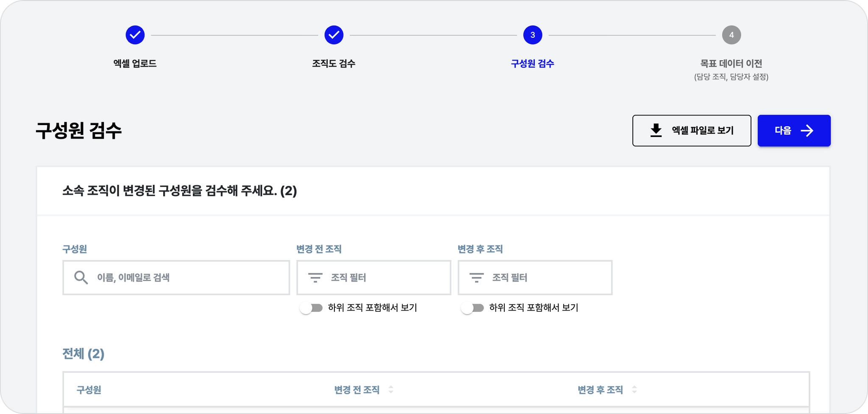Click the completed 엑셀 업로드 step checkmark
Image resolution: width=868 pixels, height=414 pixels.
135,35
